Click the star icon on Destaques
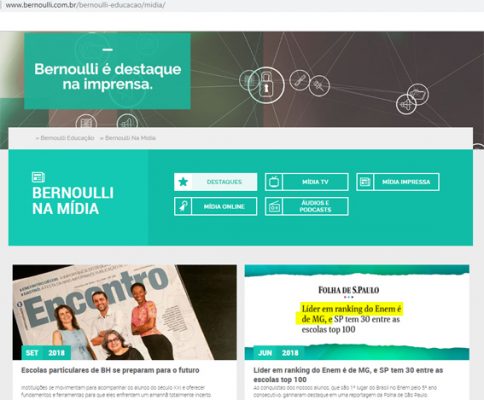484x400 pixels. 183,182
